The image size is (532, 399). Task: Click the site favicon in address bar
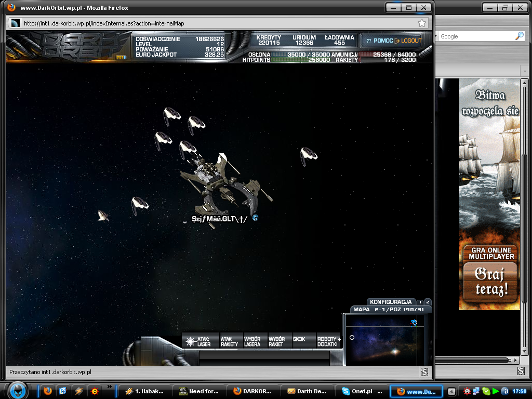point(15,23)
